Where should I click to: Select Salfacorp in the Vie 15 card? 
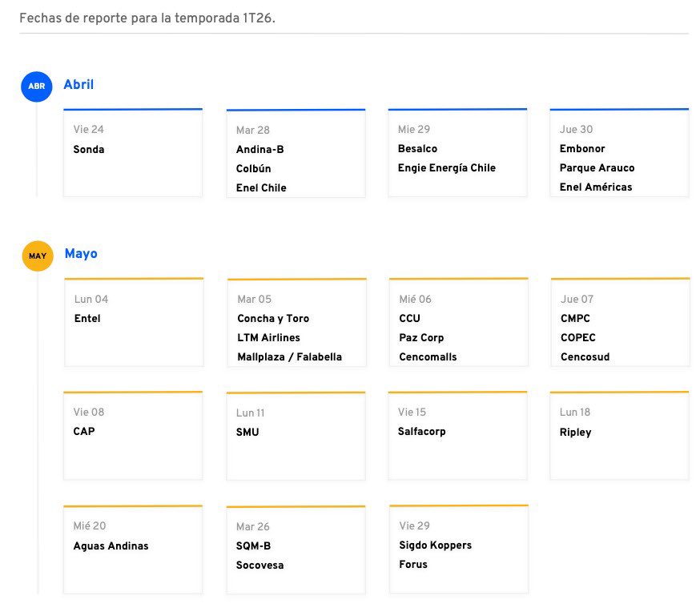pyautogui.click(x=421, y=431)
